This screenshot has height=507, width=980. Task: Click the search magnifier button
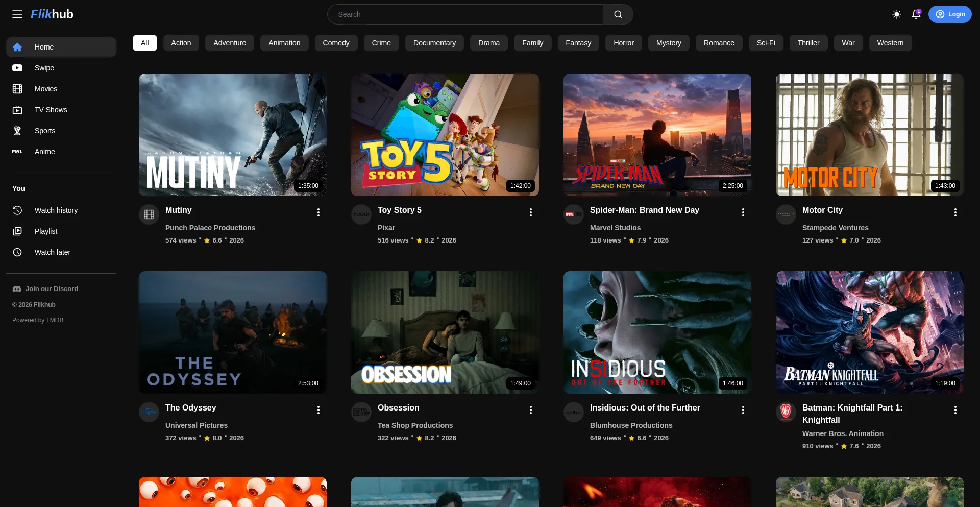[618, 14]
